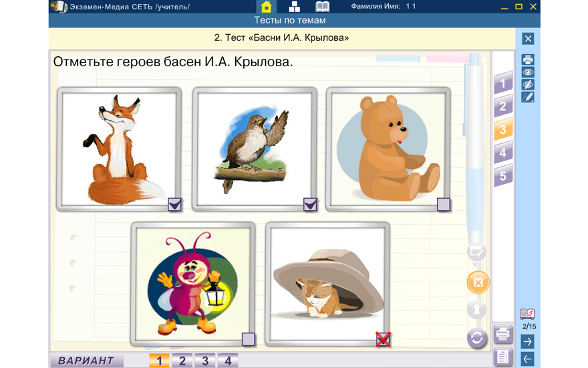Click the printer icon in right sidebar

pos(528,60)
